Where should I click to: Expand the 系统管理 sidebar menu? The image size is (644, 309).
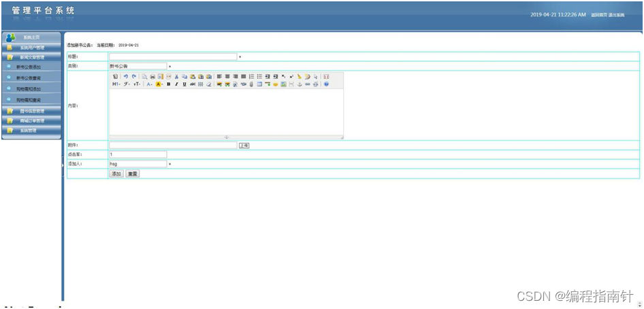tap(31, 131)
